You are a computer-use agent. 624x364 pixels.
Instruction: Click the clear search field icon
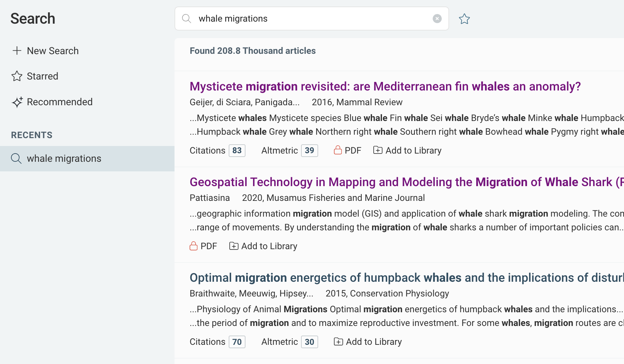437,19
